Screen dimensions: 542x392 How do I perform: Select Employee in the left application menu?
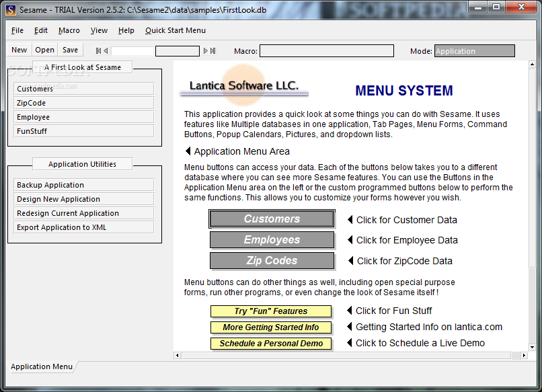84,117
